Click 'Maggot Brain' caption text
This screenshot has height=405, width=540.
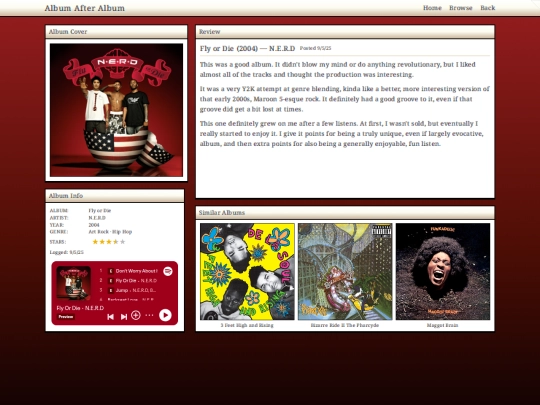pyautogui.click(x=443, y=325)
